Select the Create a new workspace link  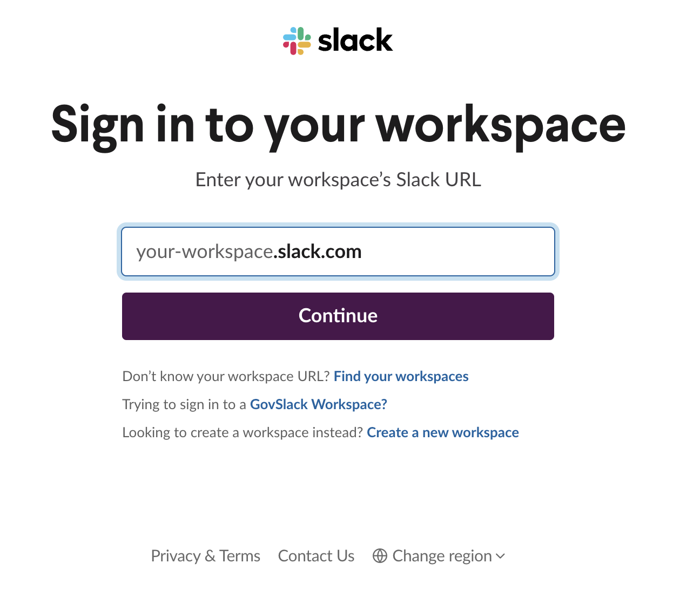[x=442, y=432]
